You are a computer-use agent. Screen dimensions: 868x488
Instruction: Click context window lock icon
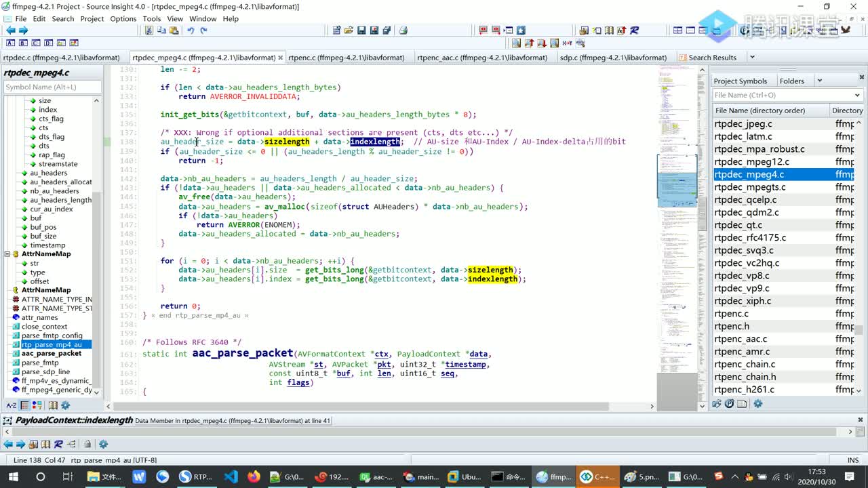tap(87, 445)
